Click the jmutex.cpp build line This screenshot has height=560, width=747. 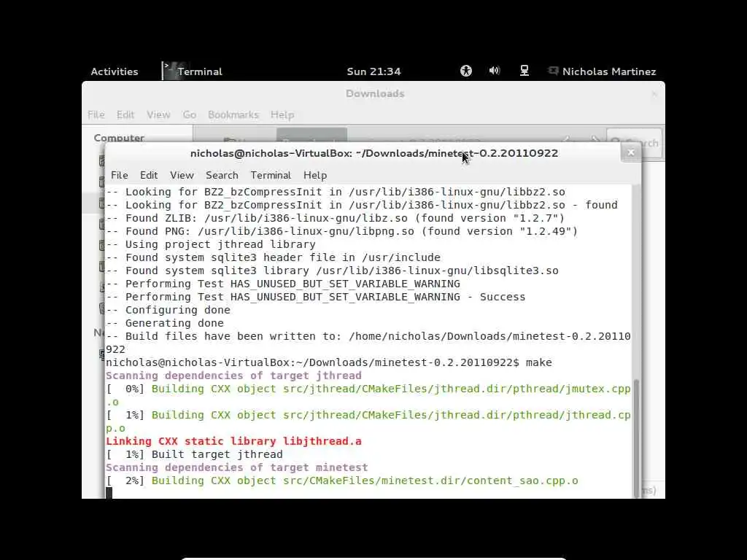click(x=368, y=395)
